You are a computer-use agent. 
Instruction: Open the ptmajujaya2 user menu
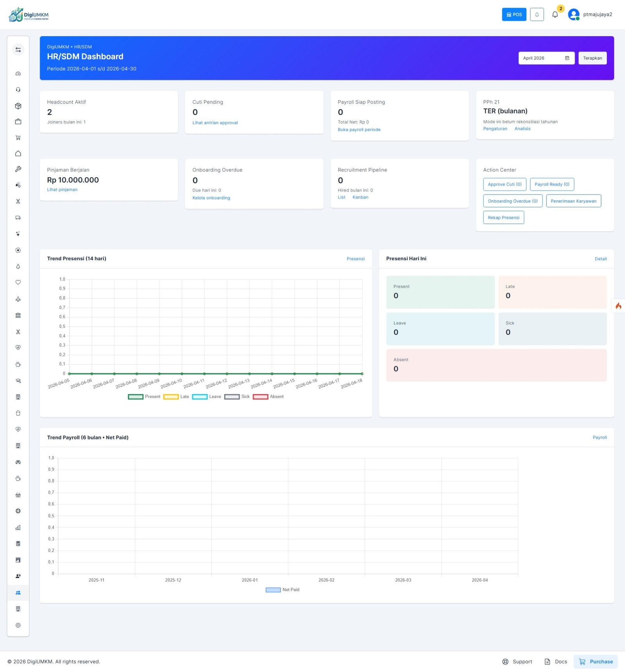click(590, 14)
